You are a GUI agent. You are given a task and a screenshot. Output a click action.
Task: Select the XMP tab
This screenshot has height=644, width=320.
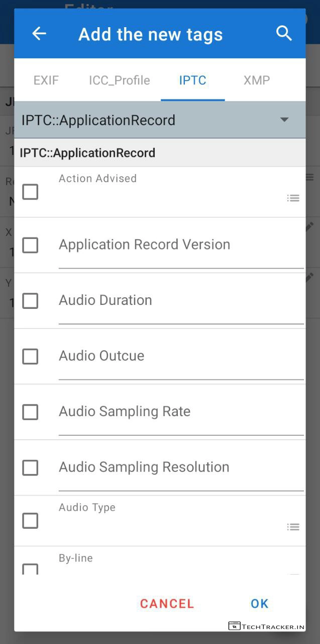coord(257,80)
